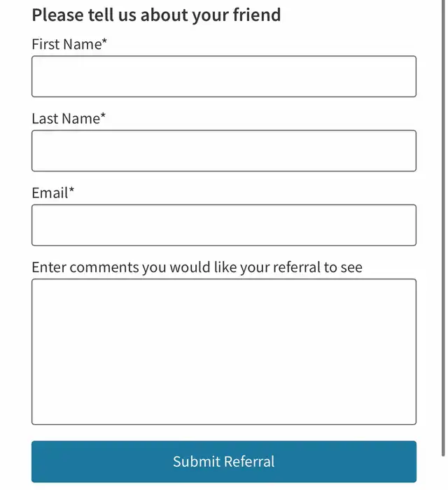448x490 pixels.
Task: Click the required asterisk after Last Name
Action: tap(103, 118)
